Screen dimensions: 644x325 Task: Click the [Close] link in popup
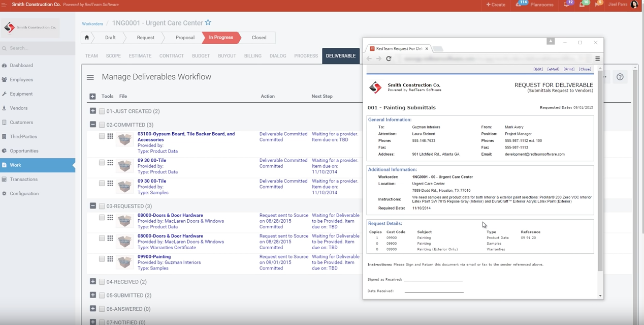tap(585, 69)
